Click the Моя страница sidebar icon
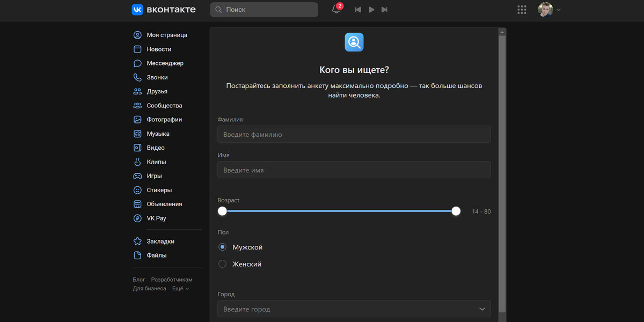This screenshot has height=322, width=644. pos(137,35)
